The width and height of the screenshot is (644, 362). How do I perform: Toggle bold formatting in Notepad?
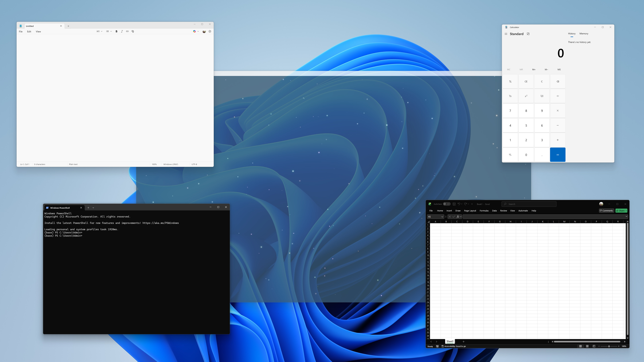(x=116, y=31)
